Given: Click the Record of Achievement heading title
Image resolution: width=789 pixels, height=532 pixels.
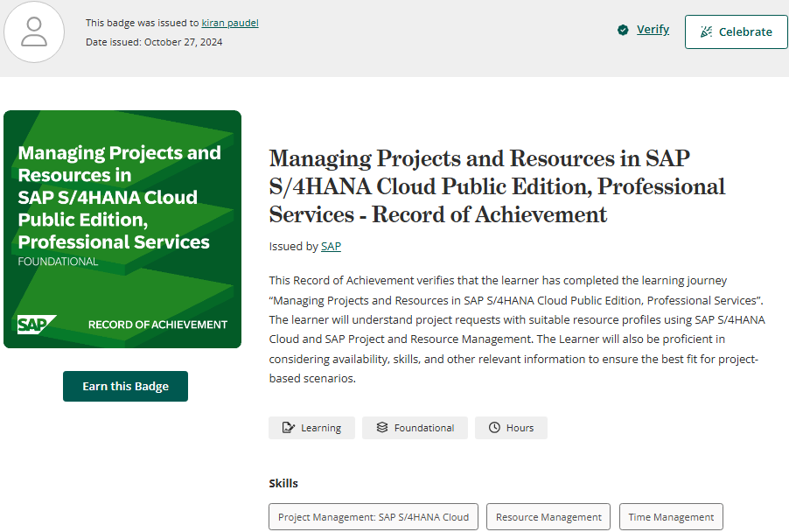Looking at the screenshot, I should coord(497,186).
